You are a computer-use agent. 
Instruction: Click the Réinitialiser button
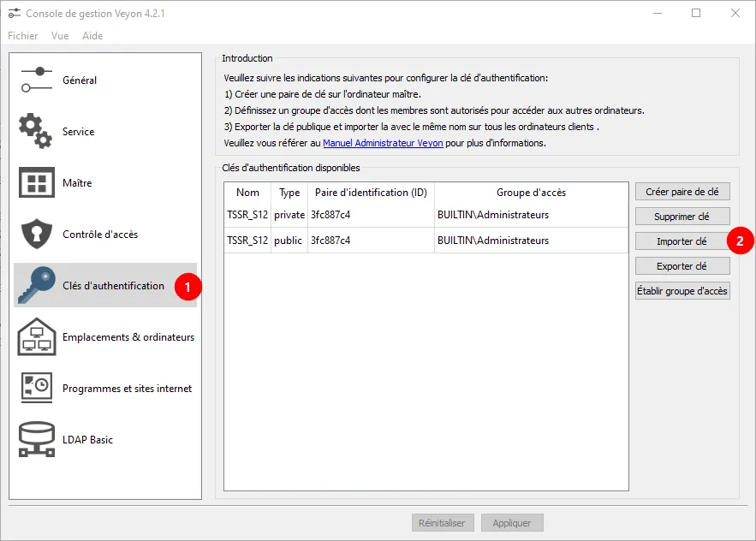click(x=443, y=523)
